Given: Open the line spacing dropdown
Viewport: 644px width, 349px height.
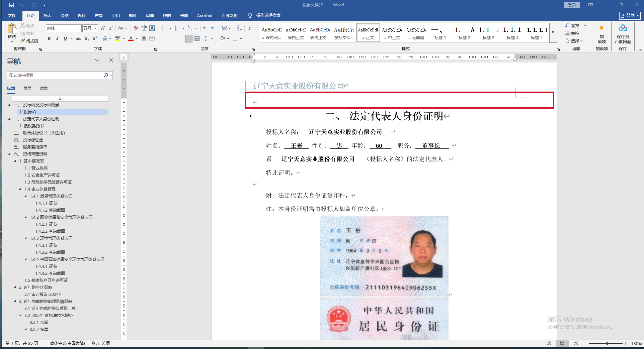Looking at the screenshot, I should click(212, 38).
